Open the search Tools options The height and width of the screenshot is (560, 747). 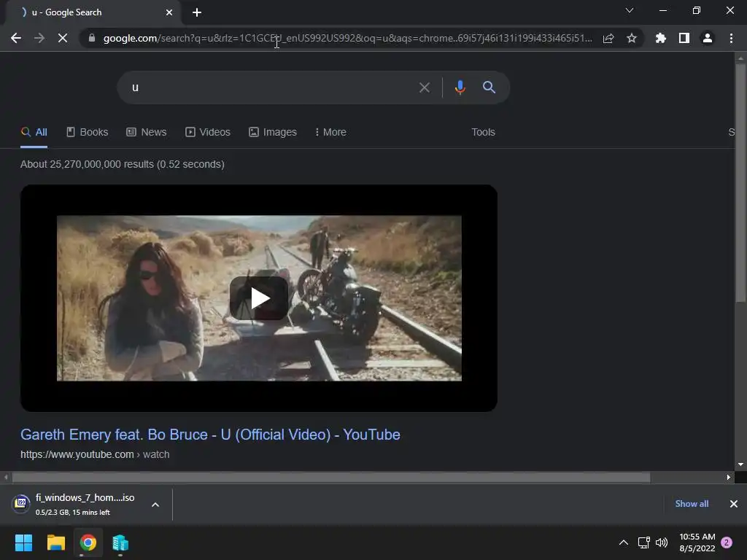pyautogui.click(x=483, y=133)
